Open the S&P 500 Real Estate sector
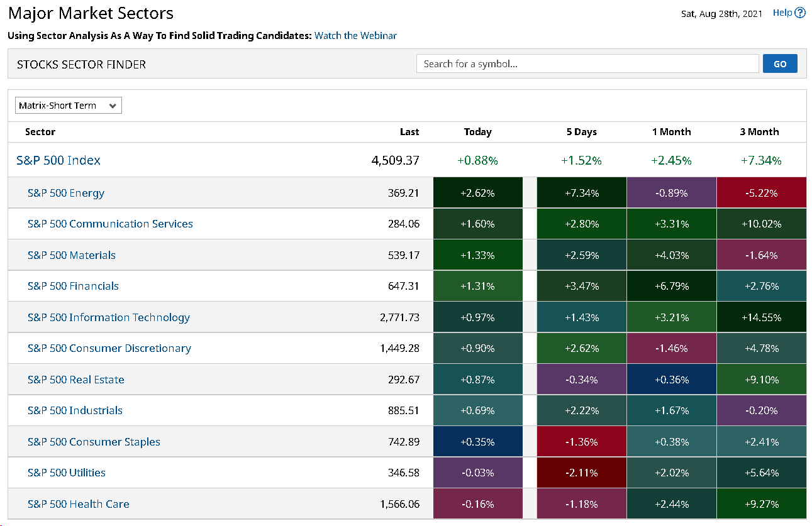812x526 pixels. tap(76, 380)
